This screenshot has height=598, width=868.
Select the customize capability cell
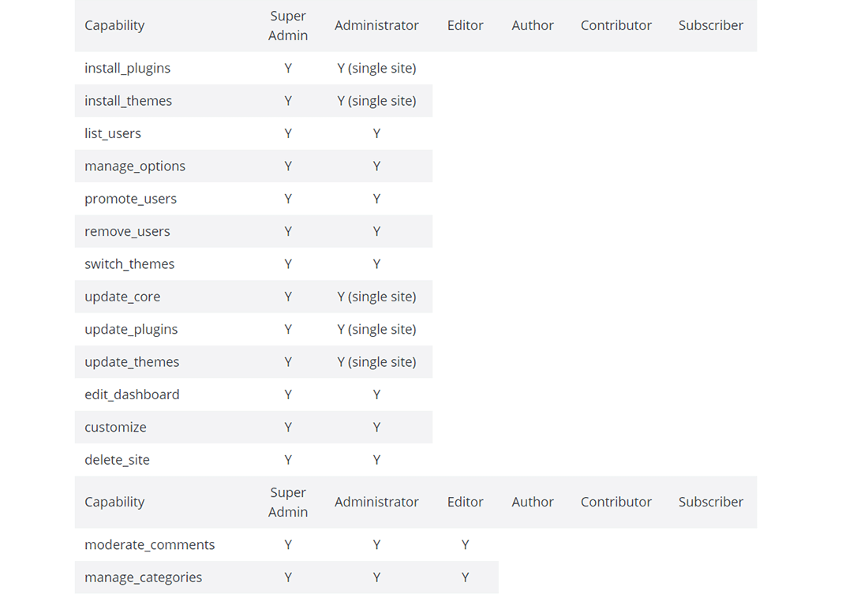[116, 428]
